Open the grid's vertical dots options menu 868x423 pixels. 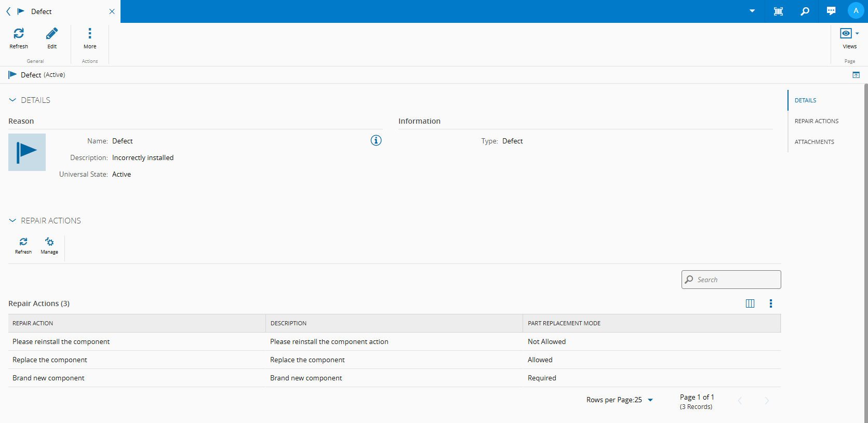click(x=771, y=303)
